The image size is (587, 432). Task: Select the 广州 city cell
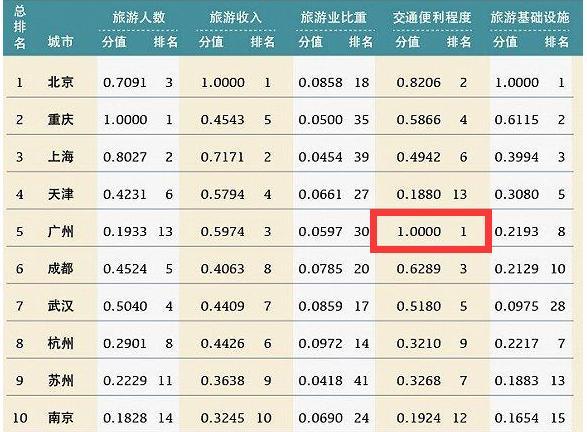point(60,231)
